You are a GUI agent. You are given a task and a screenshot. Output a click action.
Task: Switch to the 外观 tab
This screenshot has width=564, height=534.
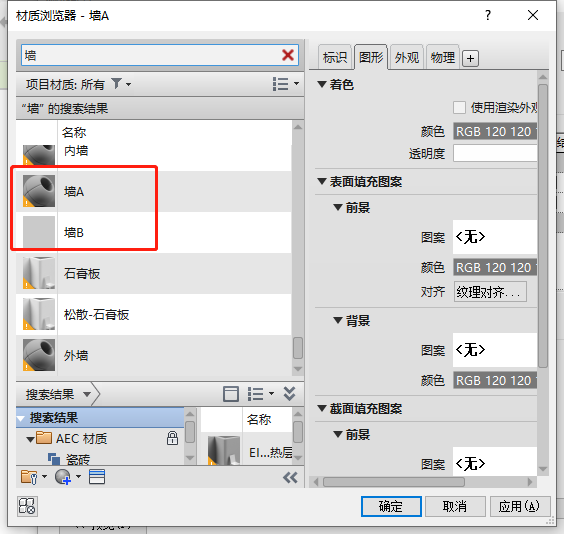(407, 58)
